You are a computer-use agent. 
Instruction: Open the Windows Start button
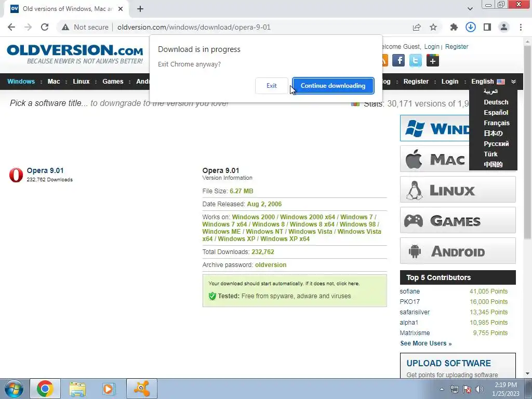(14, 389)
